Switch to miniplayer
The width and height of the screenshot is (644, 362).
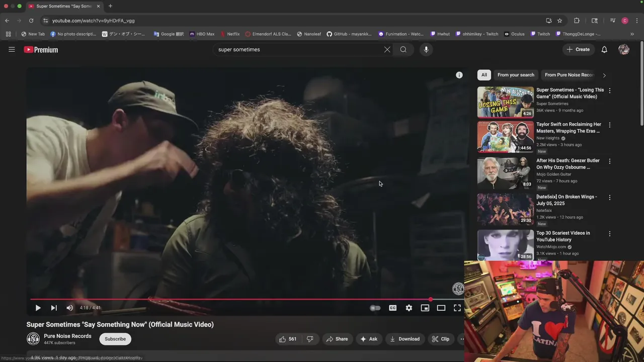coord(425,308)
